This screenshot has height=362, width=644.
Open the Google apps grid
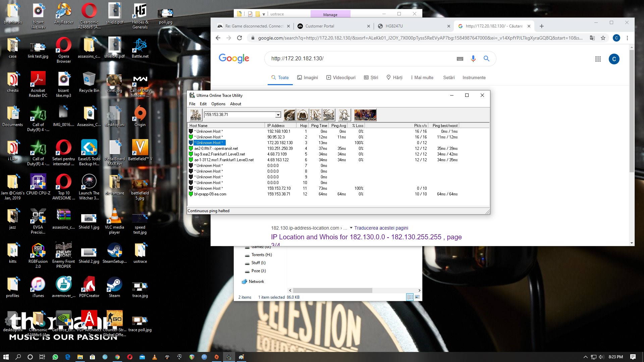[598, 59]
